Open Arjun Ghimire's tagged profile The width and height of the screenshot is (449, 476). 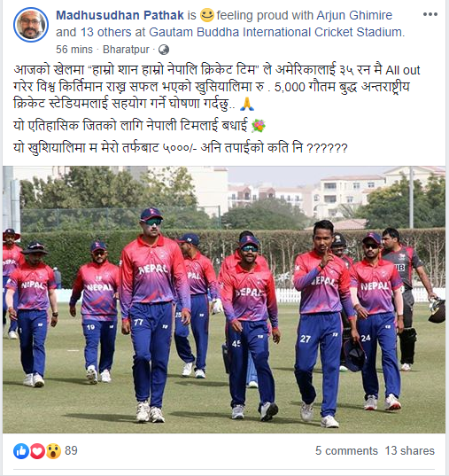pos(354,15)
